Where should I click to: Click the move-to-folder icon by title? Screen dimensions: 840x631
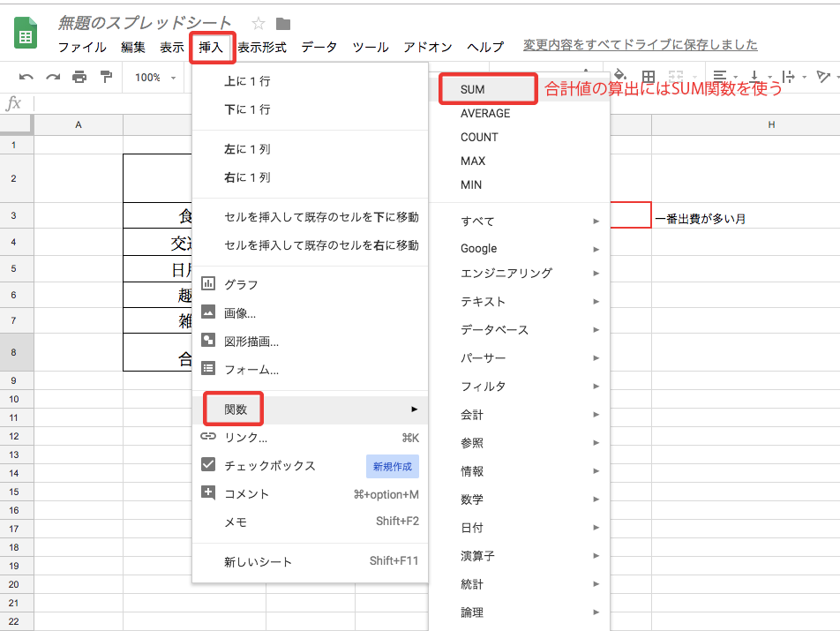(283, 24)
